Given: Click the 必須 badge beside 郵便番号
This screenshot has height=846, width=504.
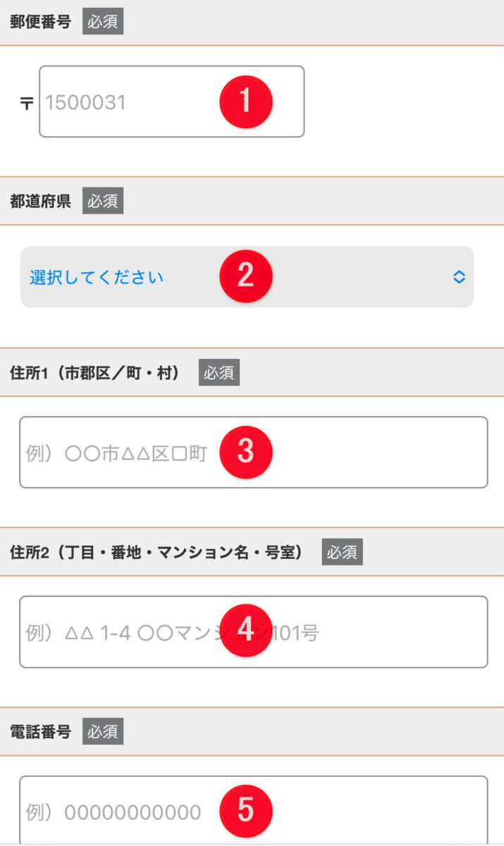Looking at the screenshot, I should point(103,22).
